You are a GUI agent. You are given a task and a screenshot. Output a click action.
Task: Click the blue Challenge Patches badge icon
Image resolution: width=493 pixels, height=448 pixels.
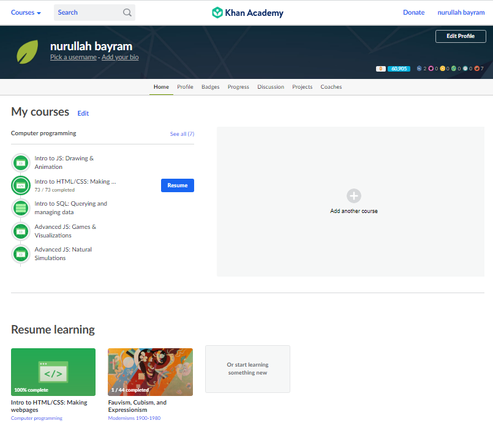coord(419,69)
